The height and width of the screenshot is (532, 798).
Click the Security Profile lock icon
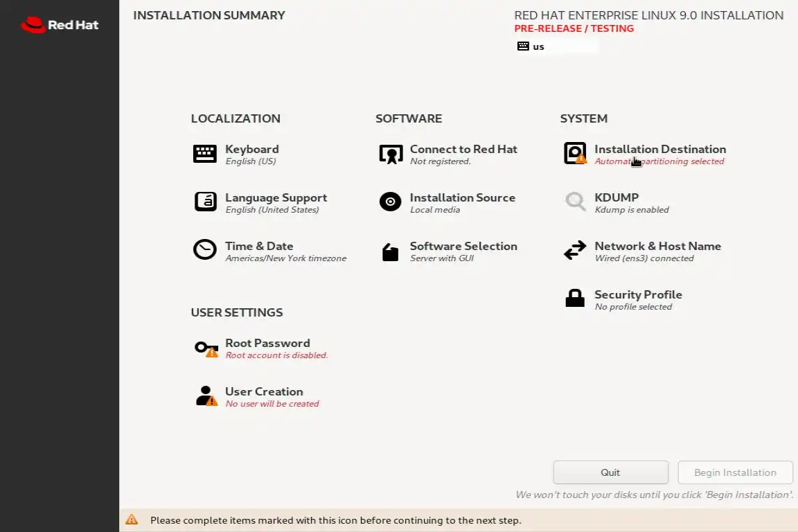575,298
